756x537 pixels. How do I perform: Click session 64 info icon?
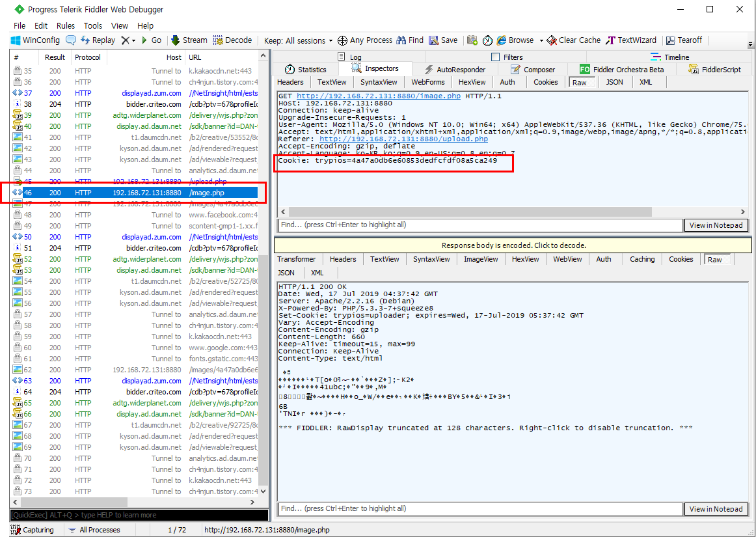[18, 392]
